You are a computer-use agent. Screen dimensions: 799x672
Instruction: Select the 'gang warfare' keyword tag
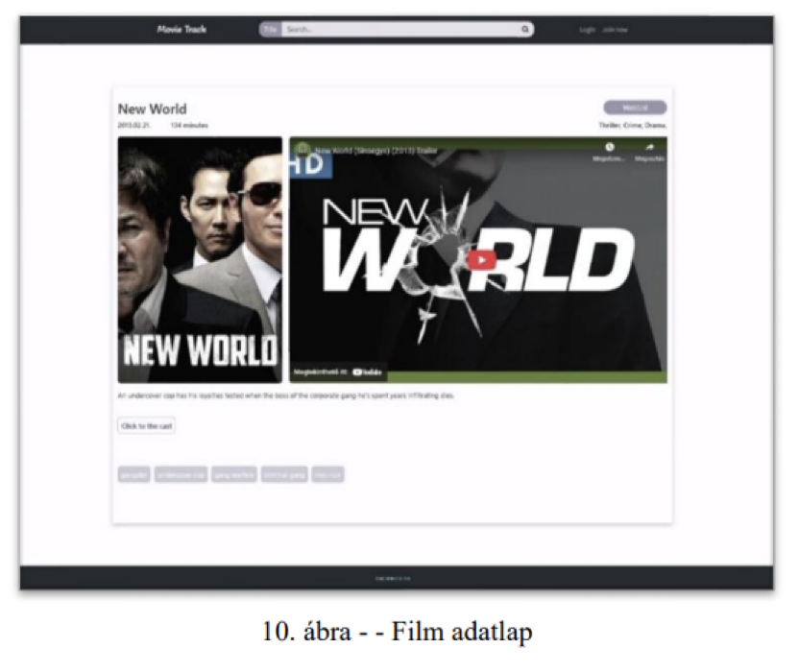click(234, 474)
